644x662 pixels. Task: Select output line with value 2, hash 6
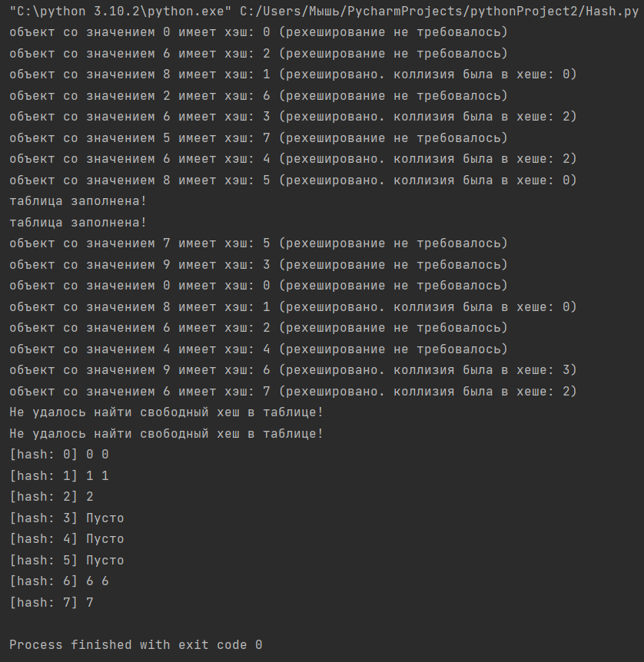(x=258, y=96)
